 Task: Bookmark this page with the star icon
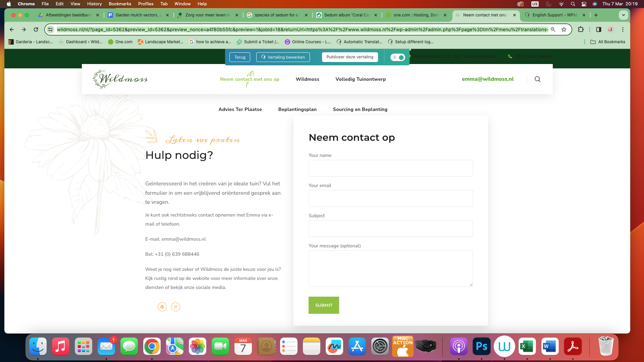pos(564,29)
